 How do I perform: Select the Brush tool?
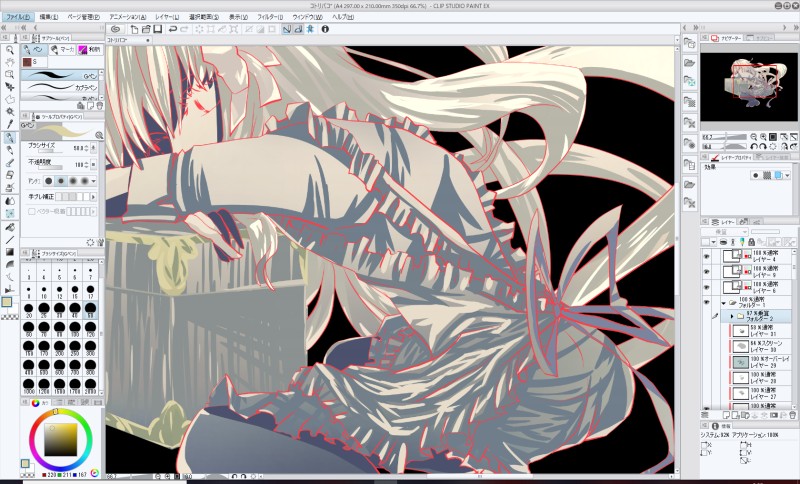(10, 163)
